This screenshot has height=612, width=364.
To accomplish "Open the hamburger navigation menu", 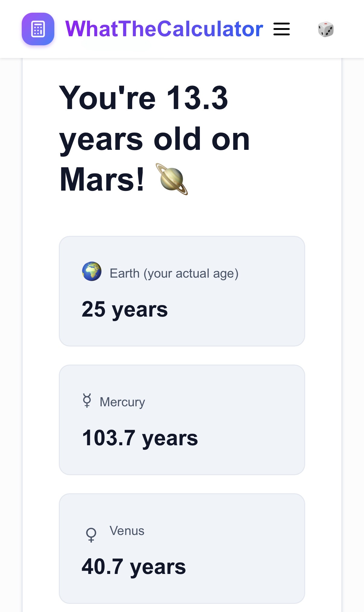I will point(281,29).
